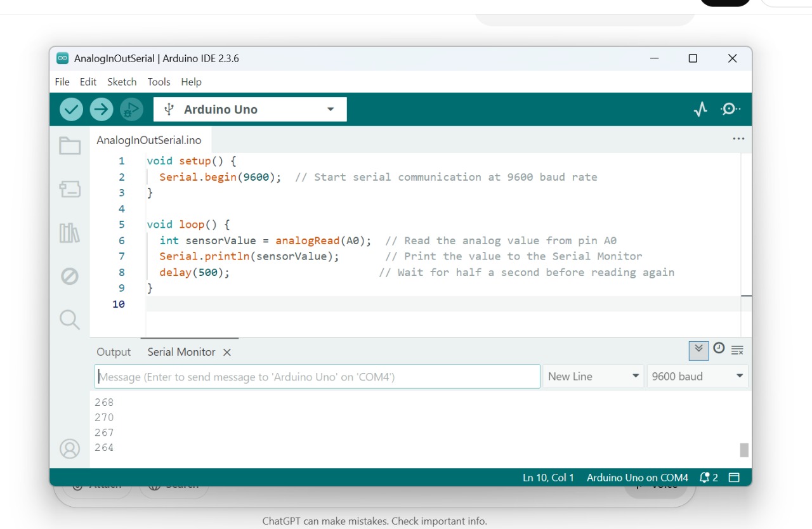Select the Serial Monitor tab
Image resolution: width=812 pixels, height=529 pixels.
(181, 352)
